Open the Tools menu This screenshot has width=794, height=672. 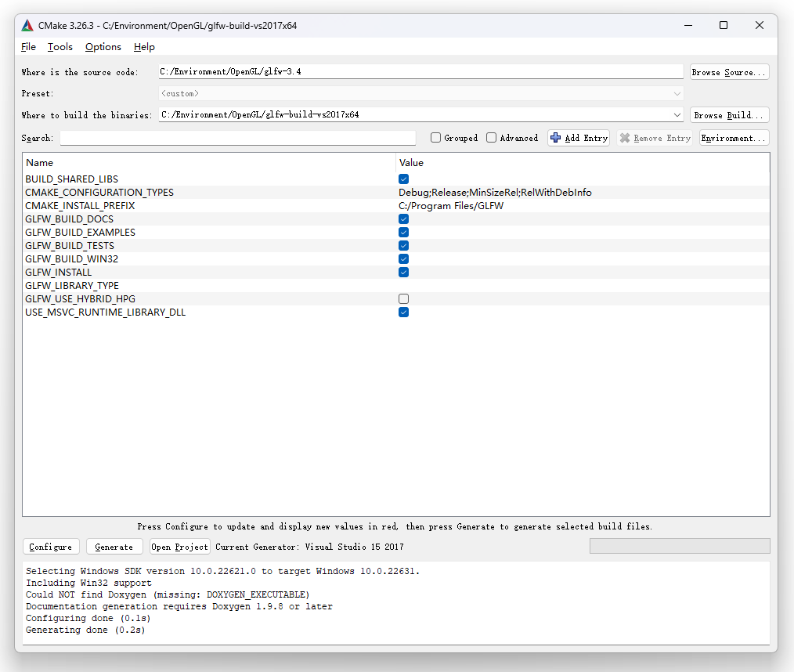point(60,46)
